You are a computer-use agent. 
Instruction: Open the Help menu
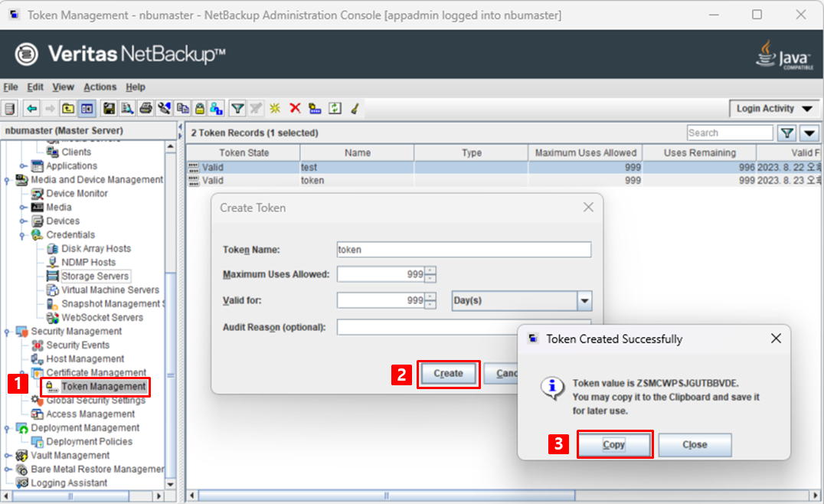tap(135, 87)
